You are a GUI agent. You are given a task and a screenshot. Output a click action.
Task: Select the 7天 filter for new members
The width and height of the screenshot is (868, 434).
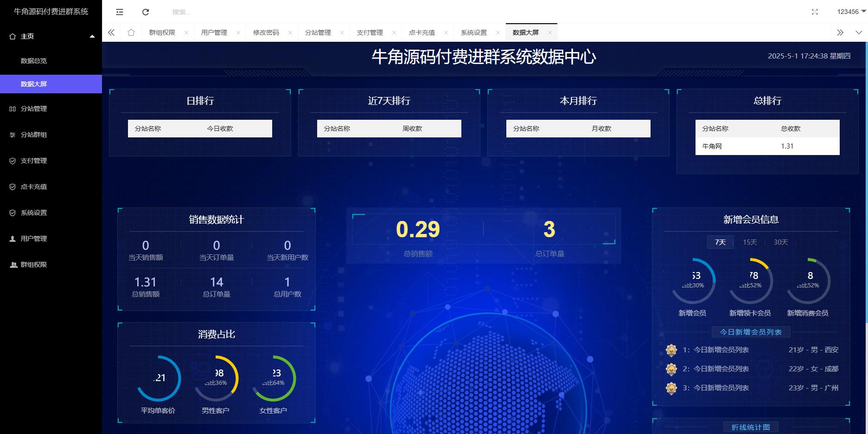[720, 242]
